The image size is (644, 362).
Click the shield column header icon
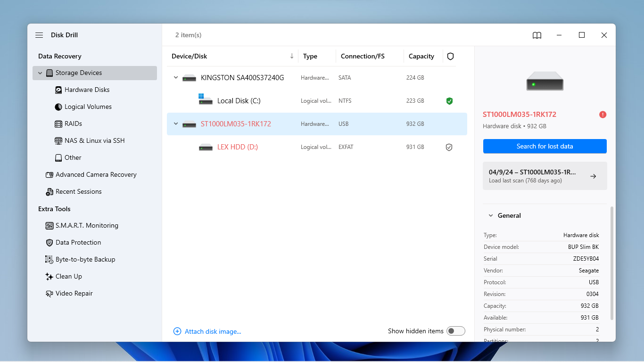pyautogui.click(x=450, y=57)
